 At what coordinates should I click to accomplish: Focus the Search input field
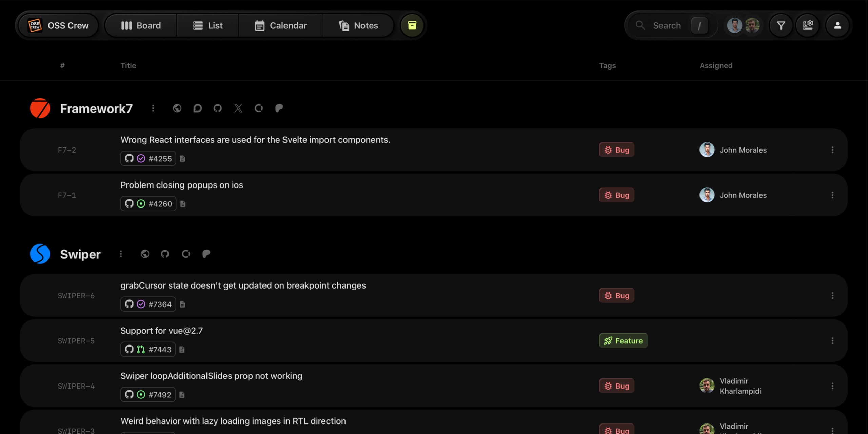(667, 25)
